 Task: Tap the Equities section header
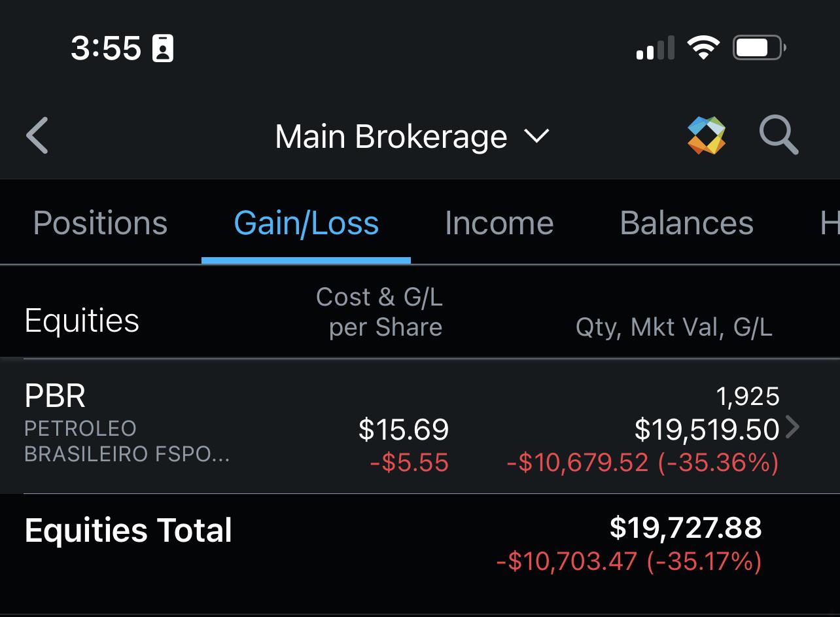pyautogui.click(x=82, y=321)
